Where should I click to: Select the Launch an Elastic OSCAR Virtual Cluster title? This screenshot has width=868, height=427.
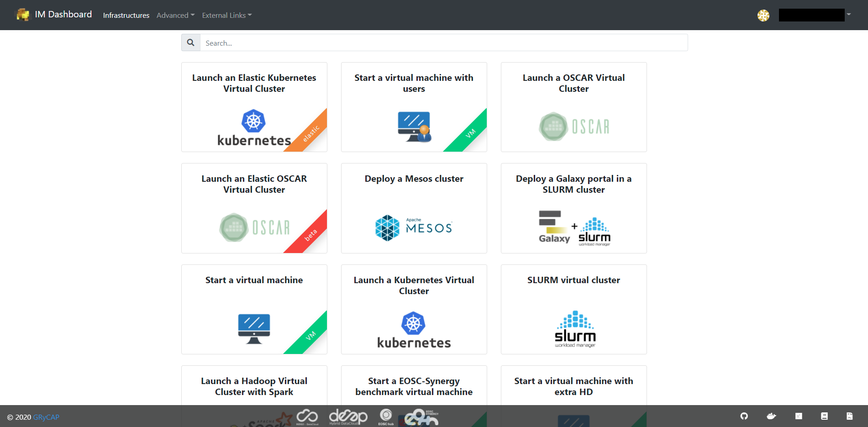(254, 184)
